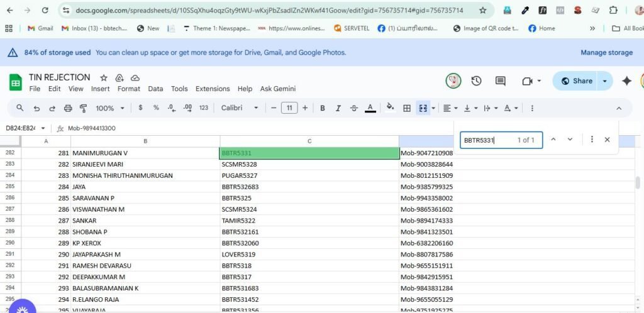The height and width of the screenshot is (313, 644).
Task: Click the undo arrow icon
Action: (x=36, y=108)
